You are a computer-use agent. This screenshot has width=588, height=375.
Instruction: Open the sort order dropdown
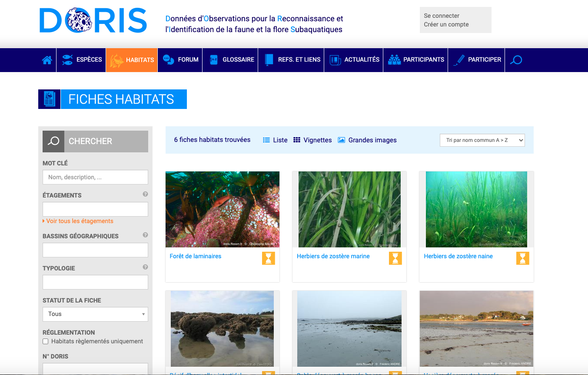tap(482, 140)
